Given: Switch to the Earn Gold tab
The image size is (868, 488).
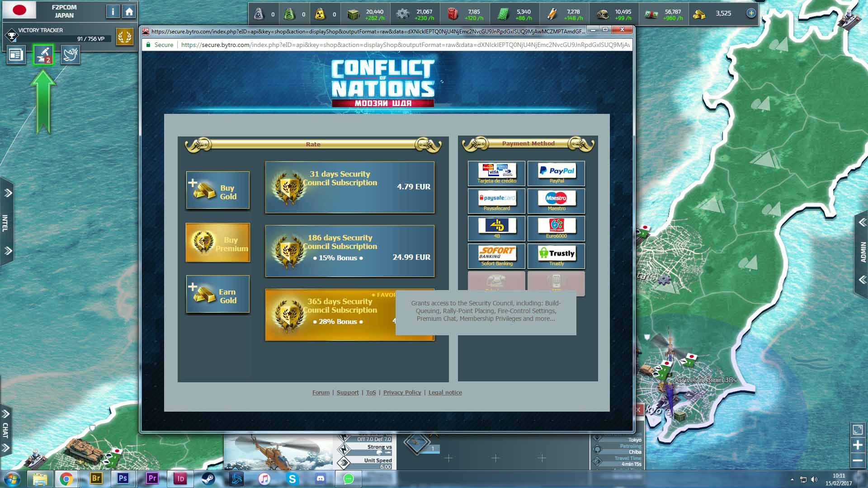Looking at the screenshot, I should pyautogui.click(x=218, y=294).
